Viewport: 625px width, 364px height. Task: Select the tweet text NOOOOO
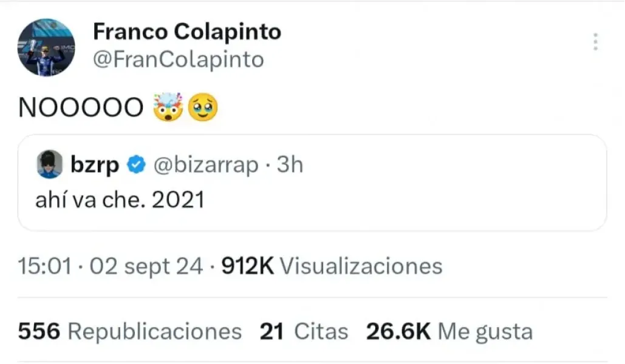pyautogui.click(x=81, y=107)
